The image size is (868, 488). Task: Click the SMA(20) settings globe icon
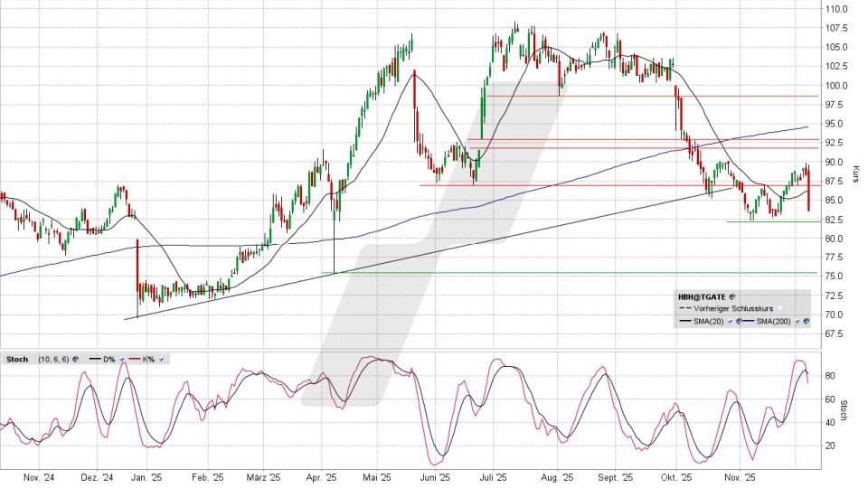click(738, 321)
